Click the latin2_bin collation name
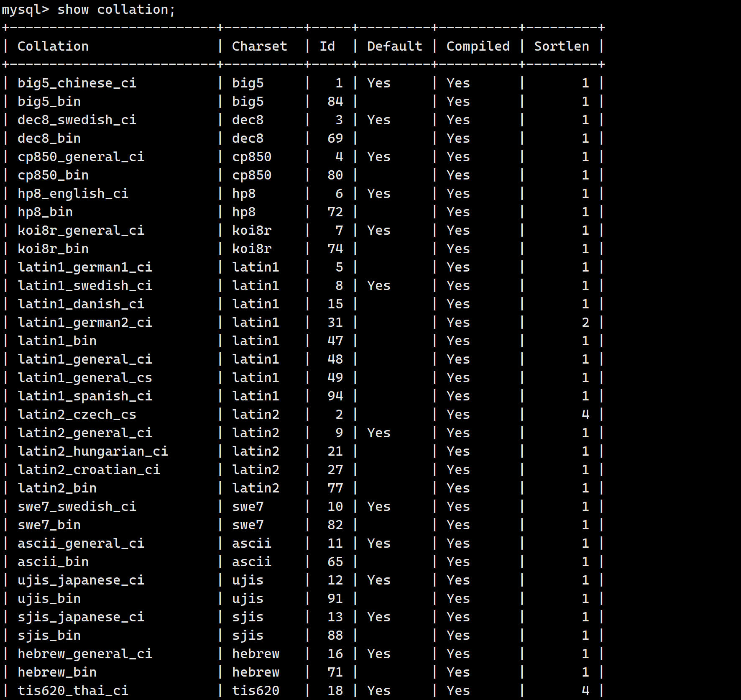The image size is (741, 700). 57,488
